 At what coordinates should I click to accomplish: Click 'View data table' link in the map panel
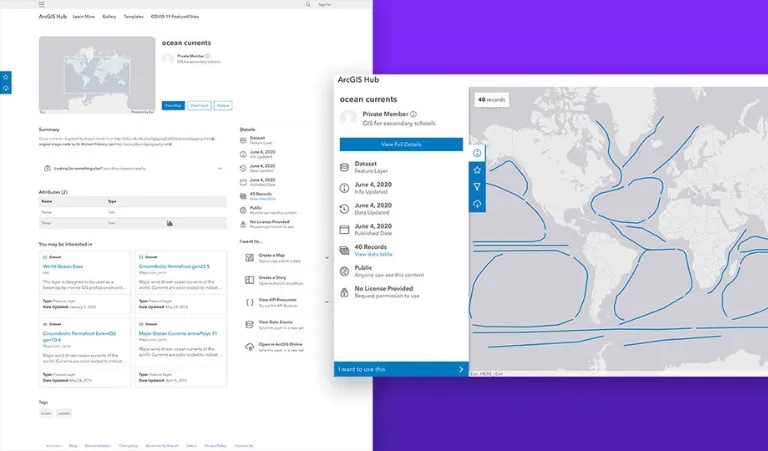(373, 255)
